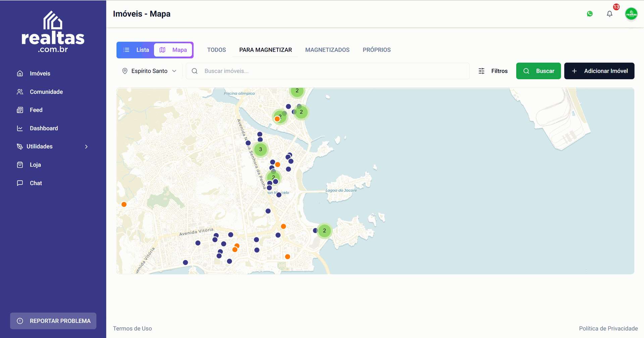
Task: Open notifications bell icon
Action: click(609, 14)
